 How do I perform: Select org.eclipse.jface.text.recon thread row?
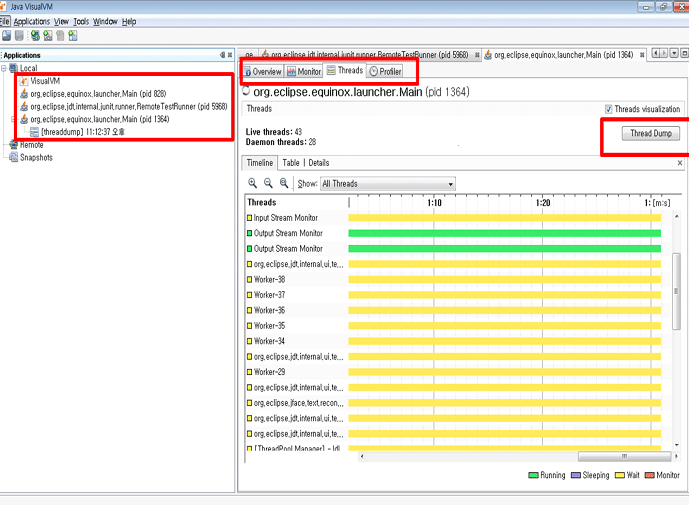click(453, 403)
